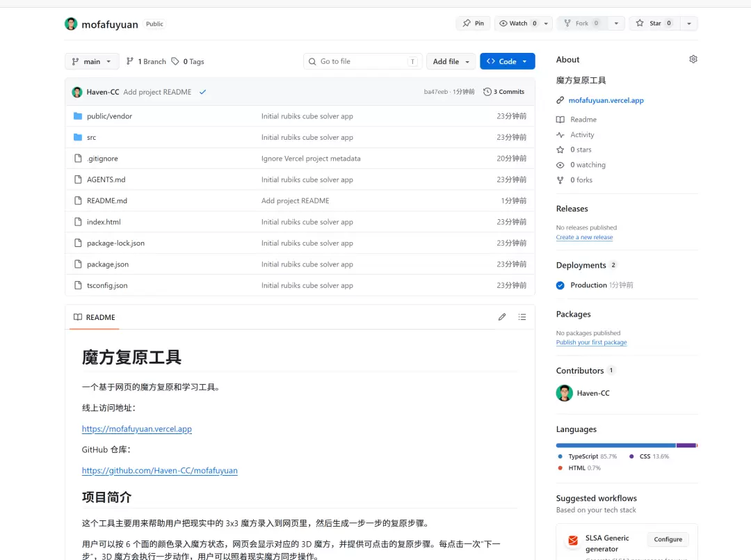
Task: Click the tsconfig.json file icon
Action: click(x=78, y=285)
